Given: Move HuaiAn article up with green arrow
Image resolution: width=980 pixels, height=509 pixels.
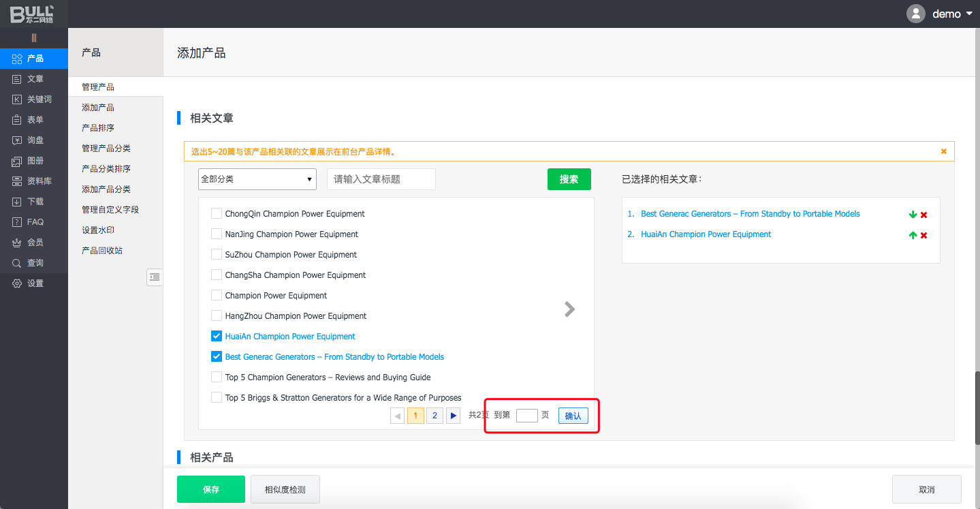Looking at the screenshot, I should tap(913, 235).
